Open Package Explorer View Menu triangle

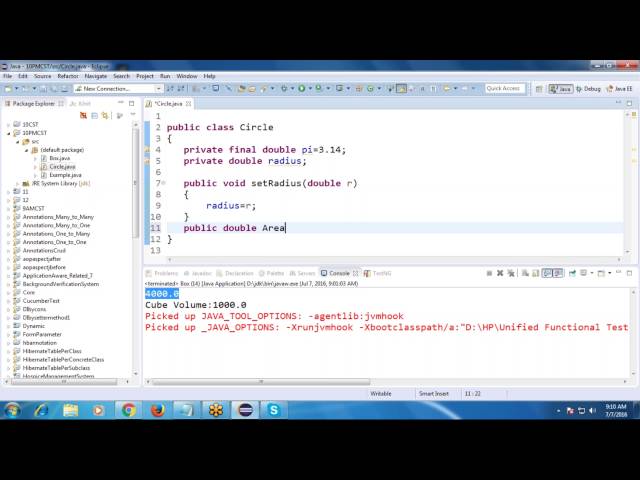(x=133, y=115)
